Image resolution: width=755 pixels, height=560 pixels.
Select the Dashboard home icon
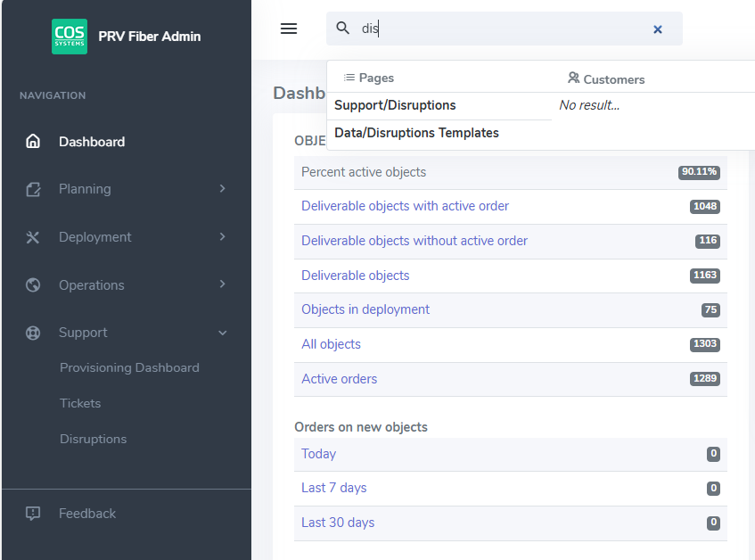tap(33, 141)
